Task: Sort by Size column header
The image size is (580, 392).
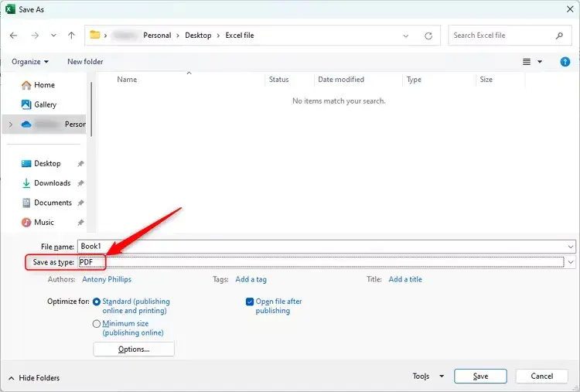Action: point(486,80)
